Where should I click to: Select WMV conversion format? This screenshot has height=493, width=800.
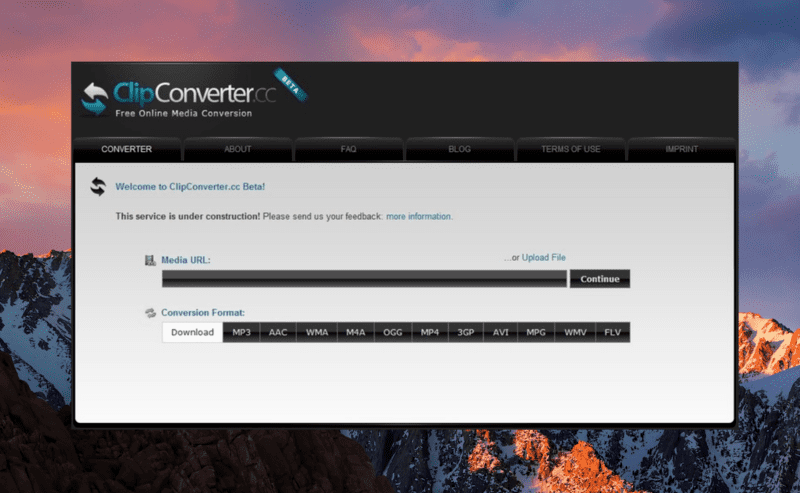click(575, 332)
